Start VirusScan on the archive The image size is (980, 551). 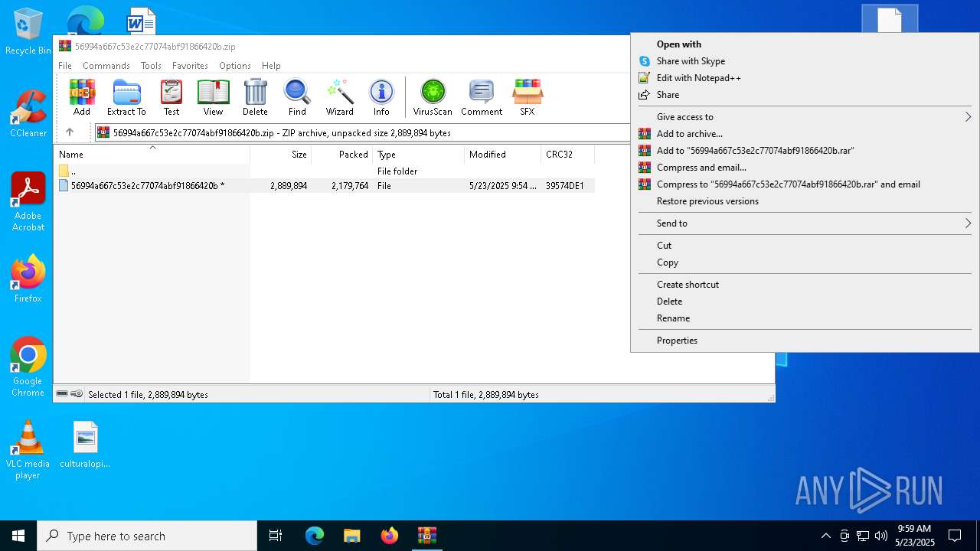pos(433,97)
